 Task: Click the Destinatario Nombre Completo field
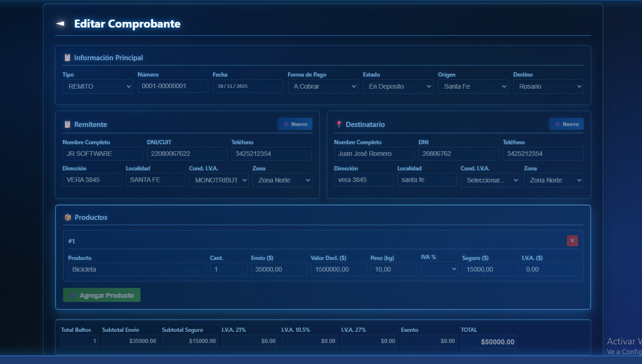click(x=374, y=154)
